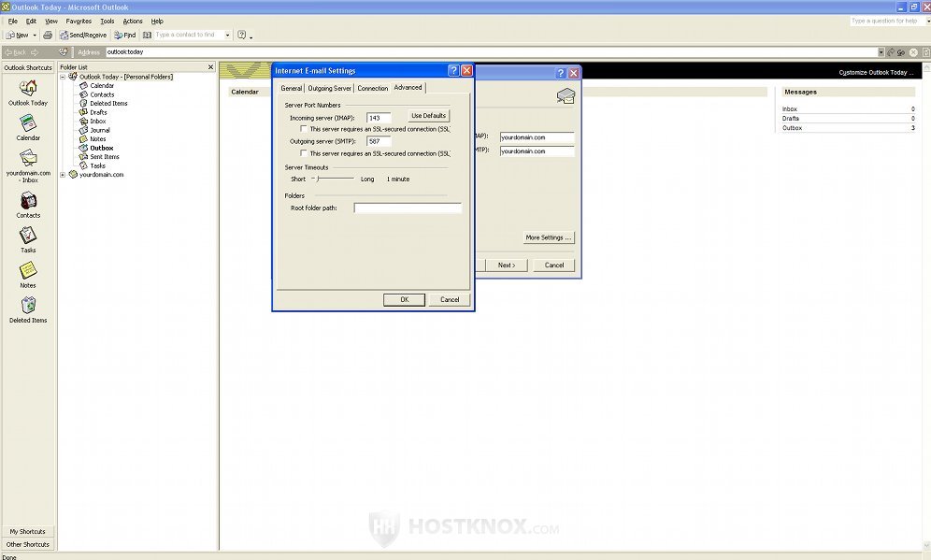The image size is (931, 560).
Task: Click the Microsoft Outlook Help toolbar icon
Action: (242, 35)
